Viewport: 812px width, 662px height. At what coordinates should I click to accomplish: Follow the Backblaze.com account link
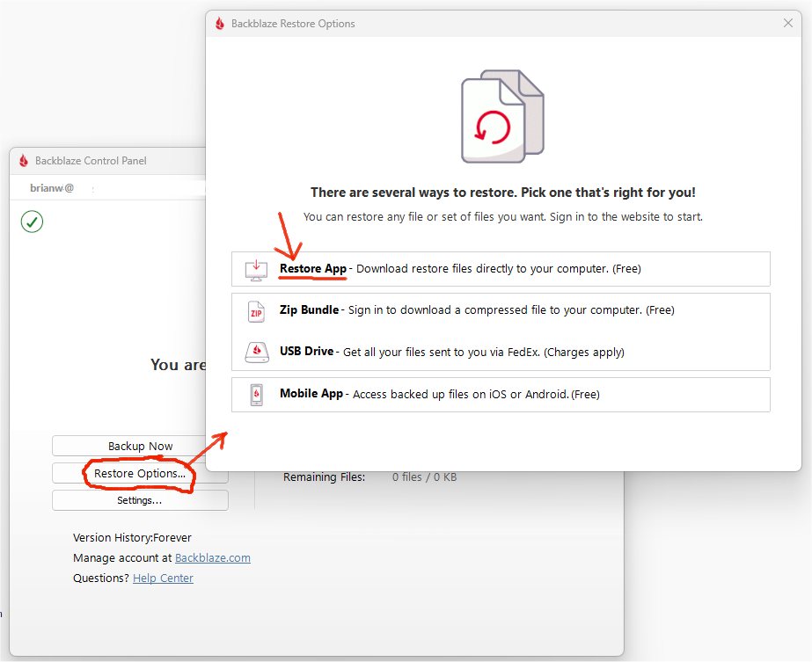coord(212,557)
